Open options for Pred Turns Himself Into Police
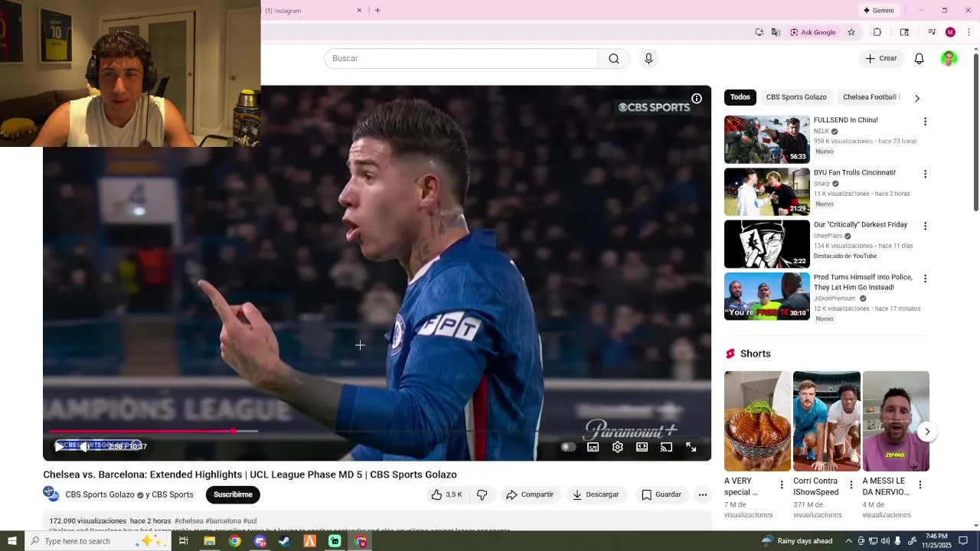Screen dimensions: 980x551 click(x=925, y=279)
